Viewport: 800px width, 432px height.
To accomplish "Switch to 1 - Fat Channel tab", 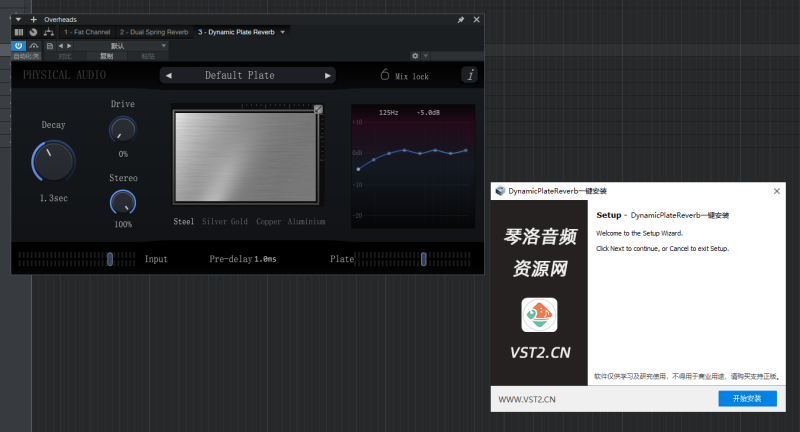I will [87, 32].
